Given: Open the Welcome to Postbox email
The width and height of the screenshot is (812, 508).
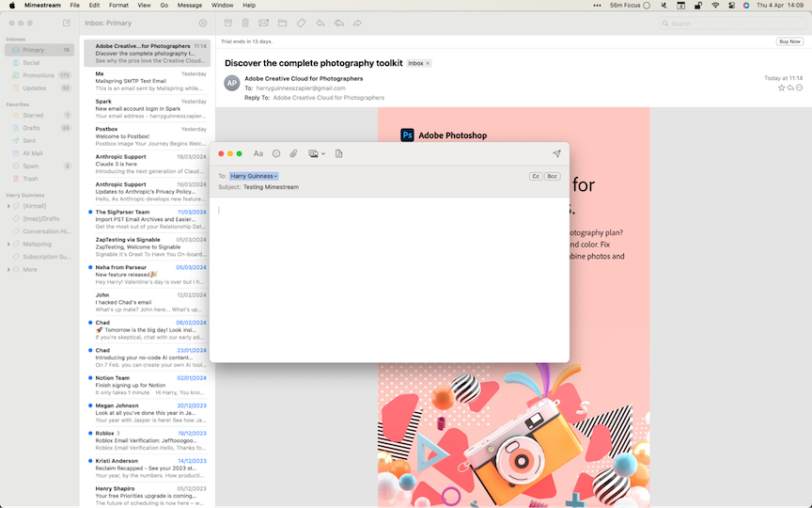Looking at the screenshot, I should [x=148, y=136].
